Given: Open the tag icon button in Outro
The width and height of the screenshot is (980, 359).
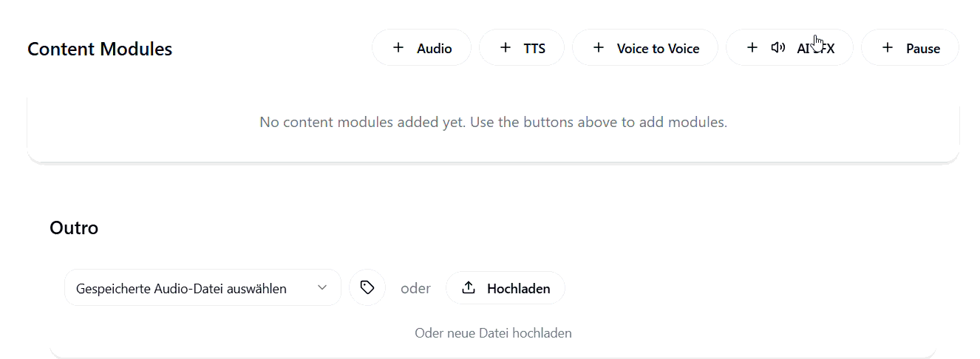Looking at the screenshot, I should click(x=367, y=288).
